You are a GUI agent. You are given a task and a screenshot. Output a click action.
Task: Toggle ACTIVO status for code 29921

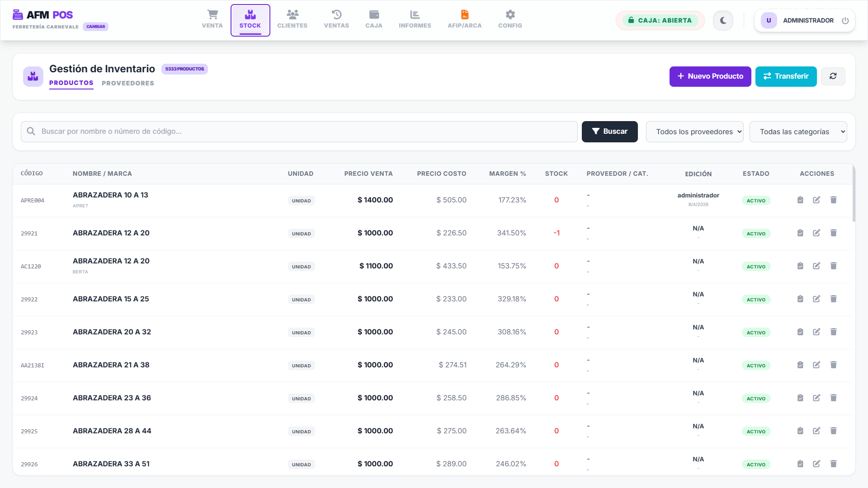click(756, 234)
